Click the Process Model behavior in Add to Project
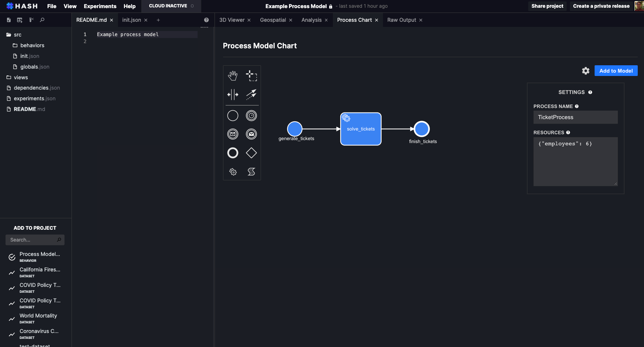Screen dimensions: 644x347 pyautogui.click(x=35, y=256)
